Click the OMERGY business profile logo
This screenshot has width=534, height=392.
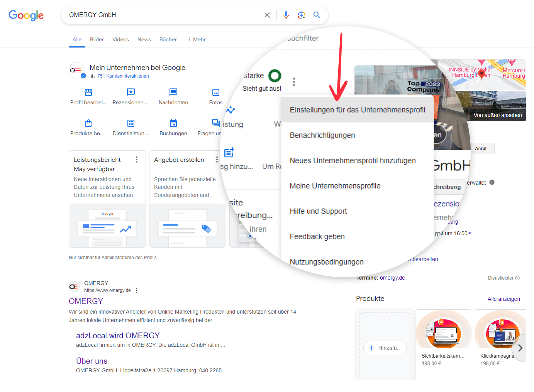click(x=77, y=70)
